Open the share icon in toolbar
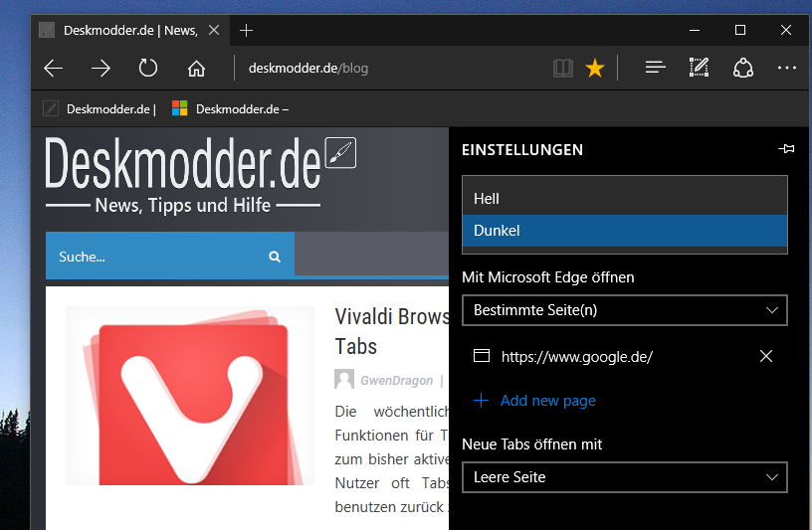Viewport: 812px width, 530px height. pyautogui.click(x=743, y=68)
